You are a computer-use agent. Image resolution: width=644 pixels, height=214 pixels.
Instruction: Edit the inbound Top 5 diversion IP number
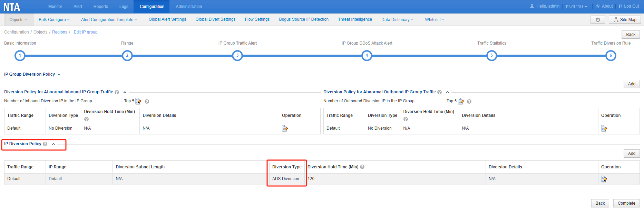tap(138, 101)
